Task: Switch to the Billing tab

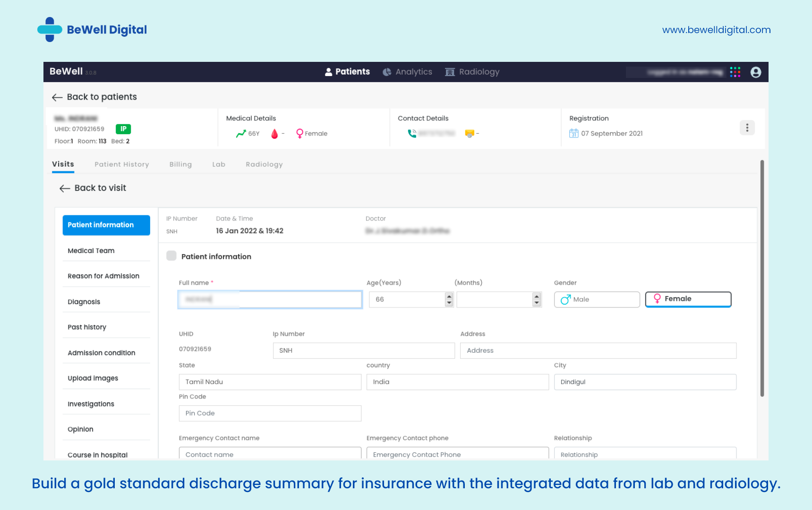Action: coord(180,164)
